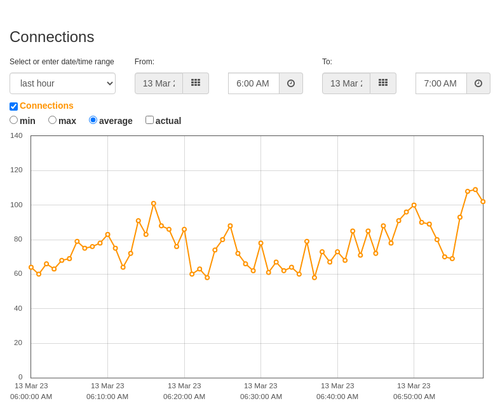
Task: Click the To date field showing 13 Mar
Action: (x=346, y=83)
